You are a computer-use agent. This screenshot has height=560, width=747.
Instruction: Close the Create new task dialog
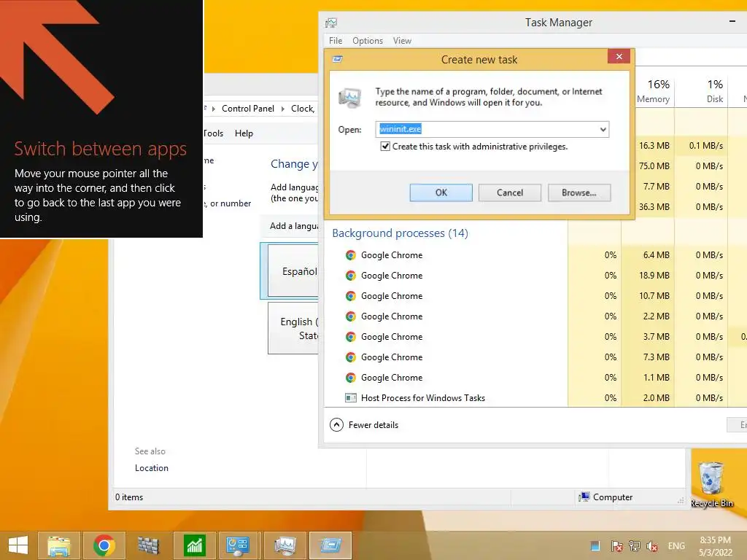(619, 56)
